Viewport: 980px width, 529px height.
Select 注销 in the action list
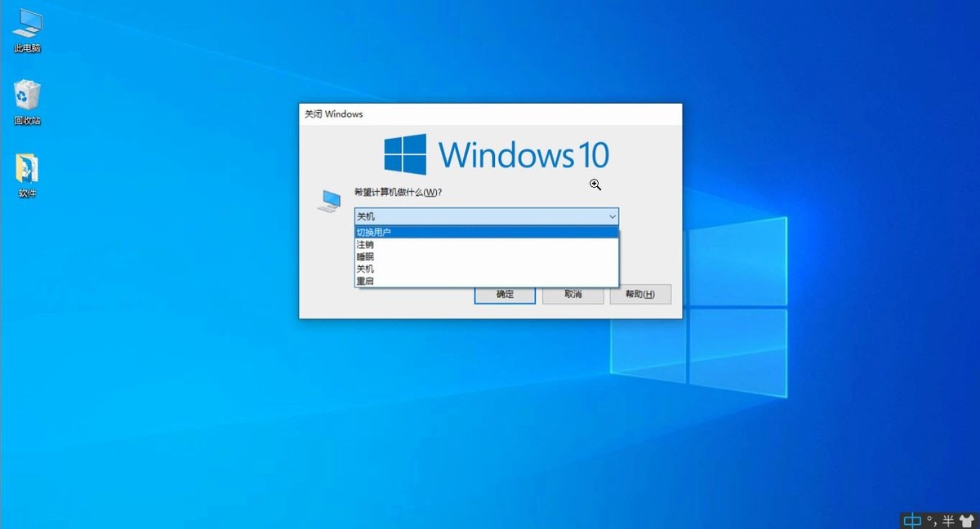click(486, 245)
